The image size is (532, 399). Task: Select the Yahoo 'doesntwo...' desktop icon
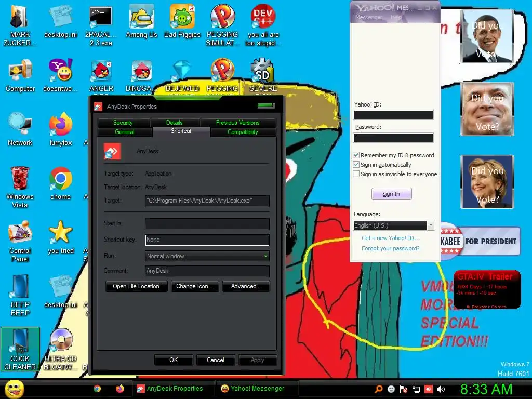pyautogui.click(x=60, y=76)
